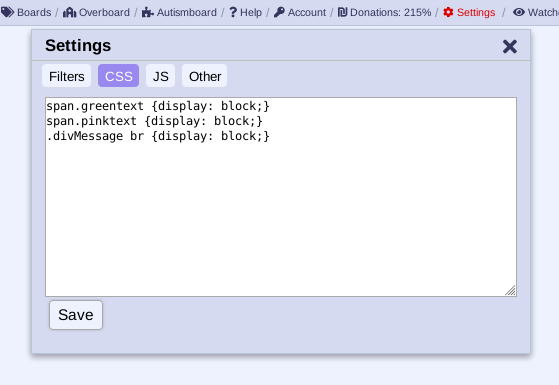Click the Help question mark icon
The image size is (559, 385).
pyautogui.click(x=233, y=12)
